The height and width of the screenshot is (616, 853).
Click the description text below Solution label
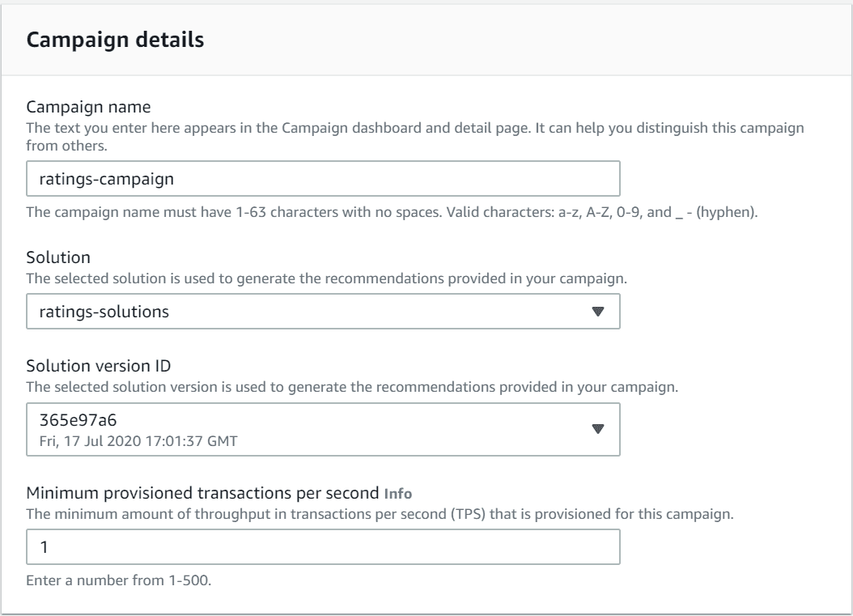pos(328,278)
